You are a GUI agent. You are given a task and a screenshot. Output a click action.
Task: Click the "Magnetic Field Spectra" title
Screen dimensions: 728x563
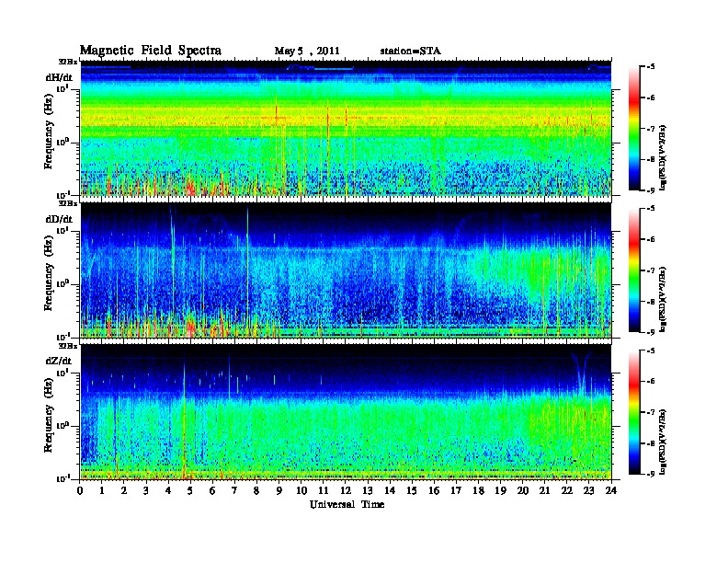[x=151, y=51]
